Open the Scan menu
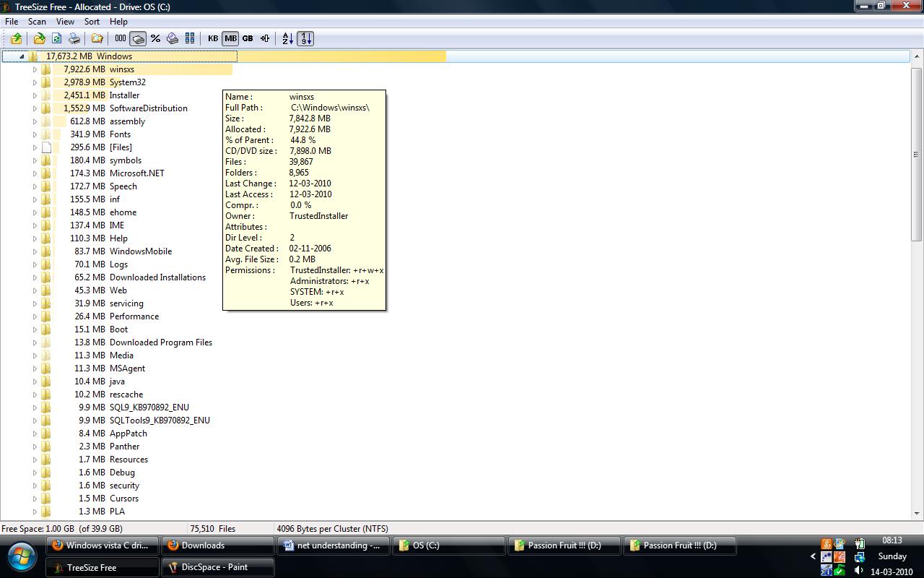The width and height of the screenshot is (924, 578). pyautogui.click(x=37, y=22)
